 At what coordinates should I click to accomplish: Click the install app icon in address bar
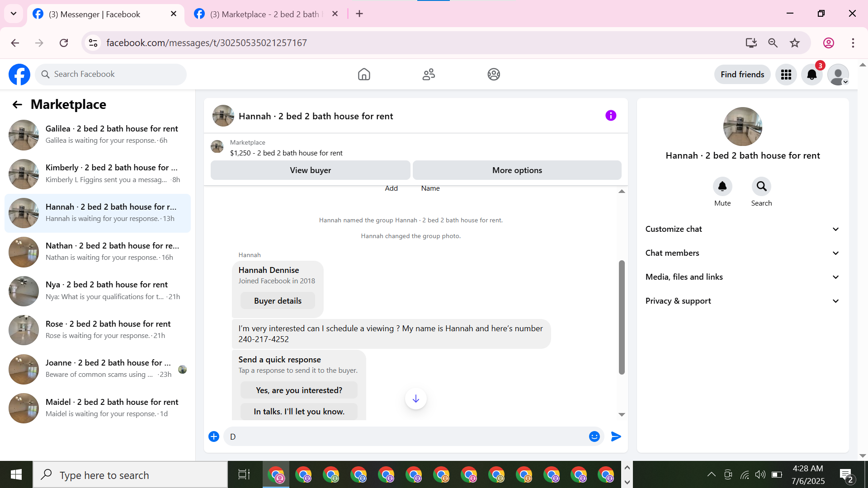[751, 43]
